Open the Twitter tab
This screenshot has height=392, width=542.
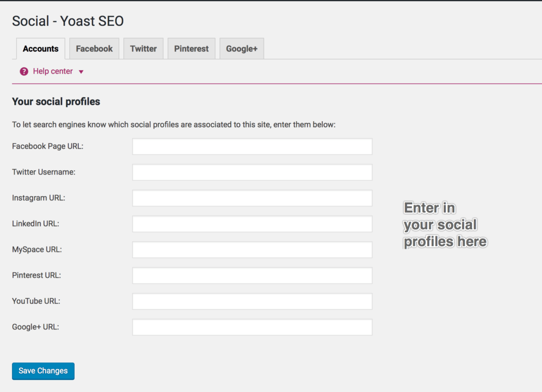pyautogui.click(x=143, y=49)
